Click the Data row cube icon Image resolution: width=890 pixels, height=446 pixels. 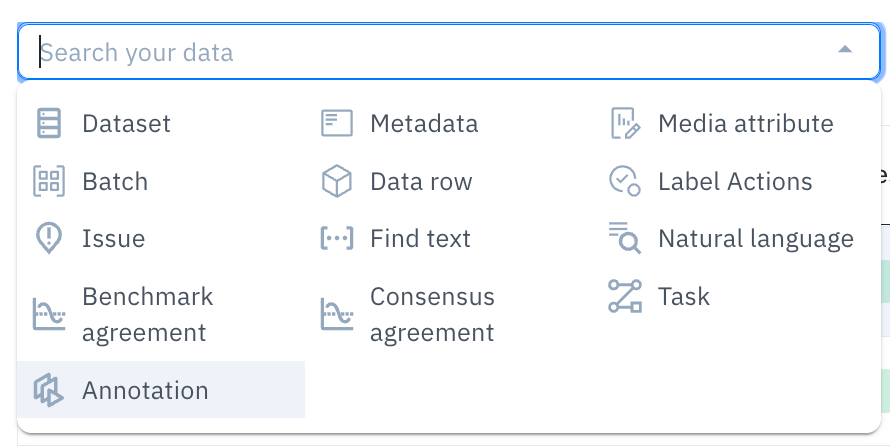(x=336, y=182)
